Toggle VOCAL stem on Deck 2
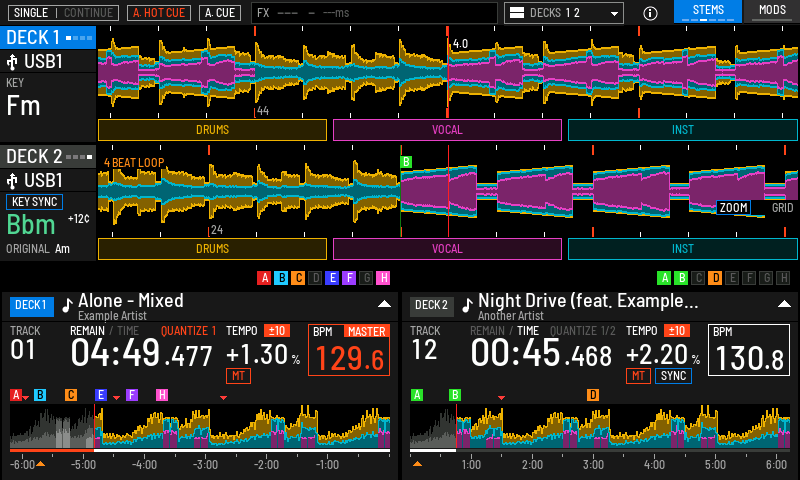This screenshot has height=480, width=800. point(447,249)
